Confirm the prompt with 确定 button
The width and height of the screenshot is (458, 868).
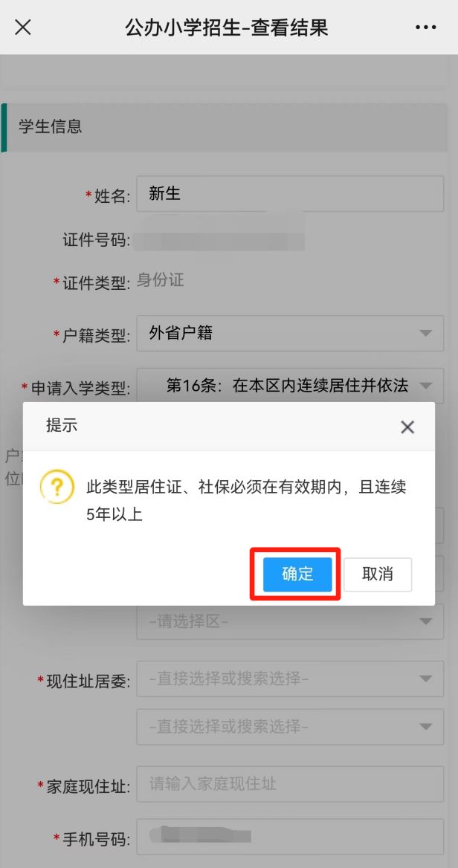(x=297, y=574)
